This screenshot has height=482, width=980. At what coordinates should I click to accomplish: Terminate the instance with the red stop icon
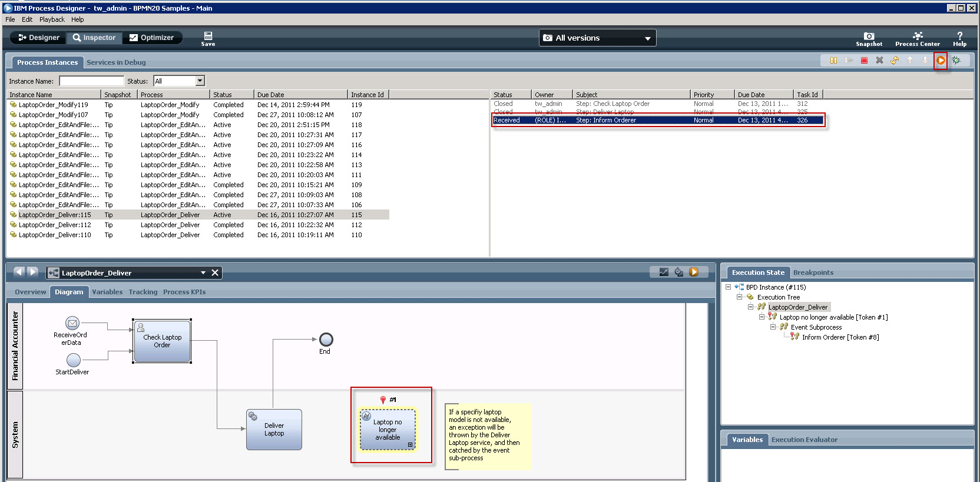pyautogui.click(x=864, y=60)
